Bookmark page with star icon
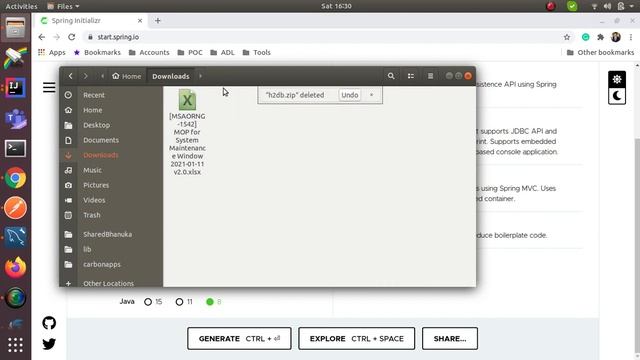Screen dimensions: 640x360 [x=567, y=37]
